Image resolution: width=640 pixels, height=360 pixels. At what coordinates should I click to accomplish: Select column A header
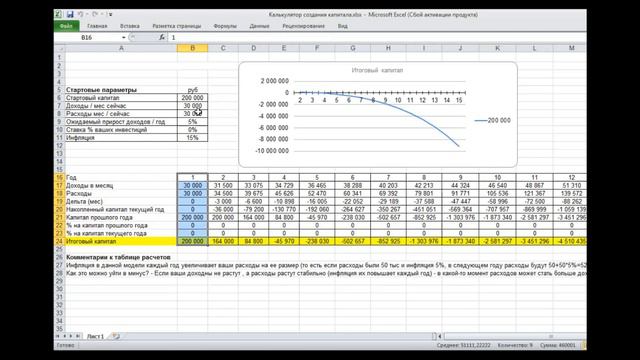click(x=121, y=48)
